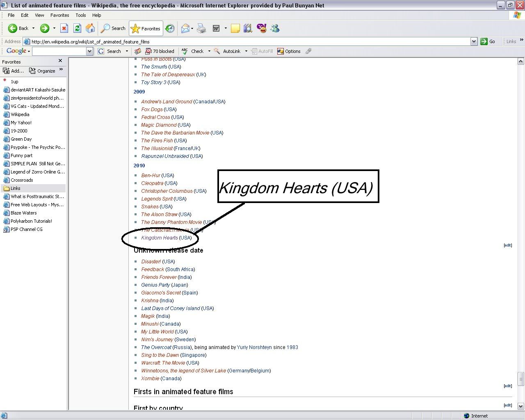Launch the Yahoo Messenger icon

pyautogui.click(x=261, y=28)
